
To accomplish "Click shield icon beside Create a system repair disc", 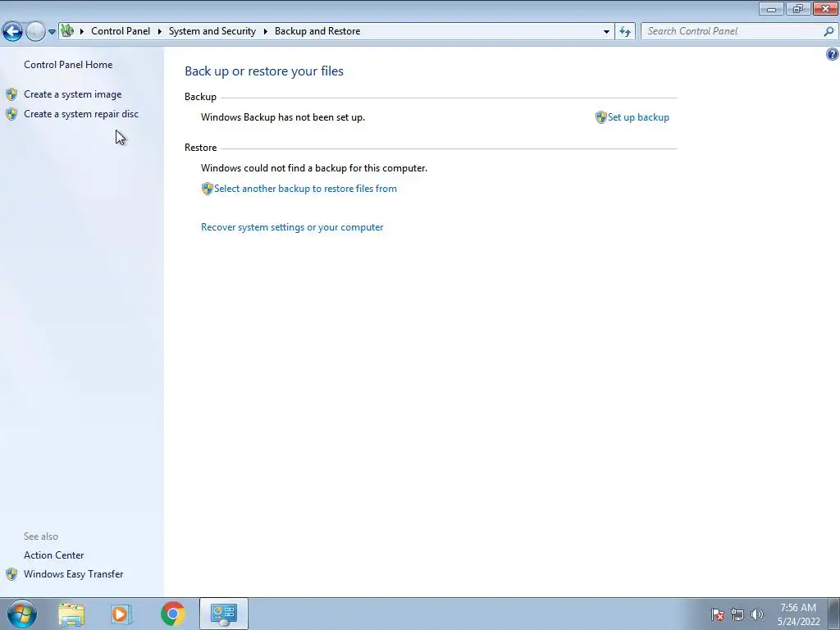I will (11, 113).
